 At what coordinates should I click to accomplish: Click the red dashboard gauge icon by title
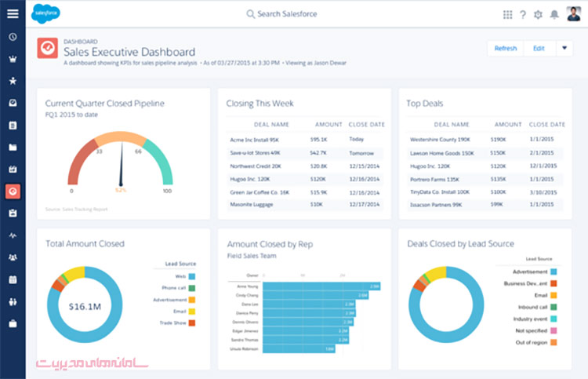pyautogui.click(x=48, y=48)
